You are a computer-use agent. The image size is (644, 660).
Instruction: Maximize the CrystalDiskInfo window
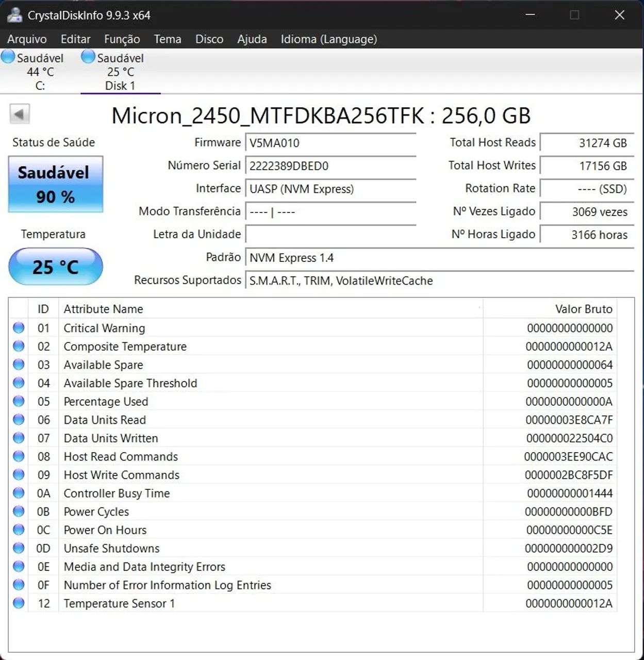(x=574, y=15)
